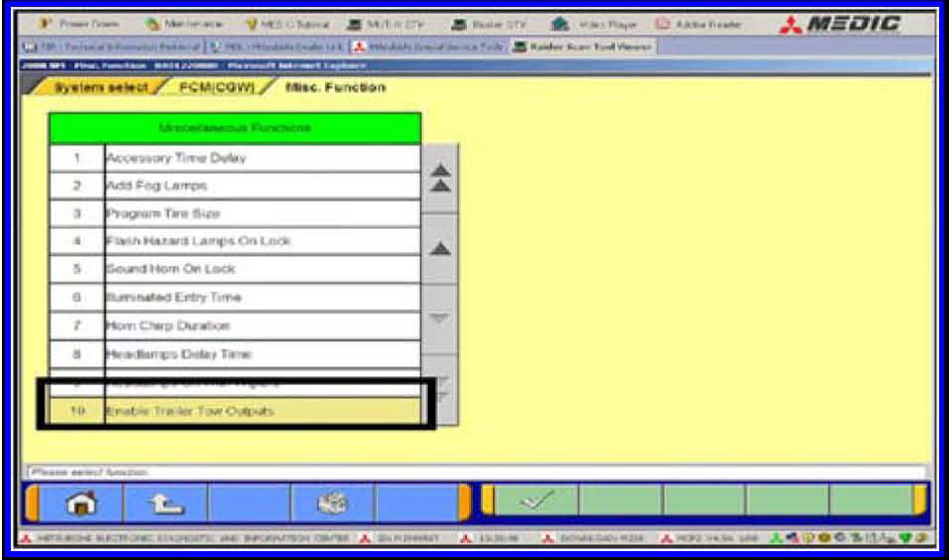Go to FCM(CGW) breadcrumb tab
Screen dimensions: 949x560
tap(219, 88)
